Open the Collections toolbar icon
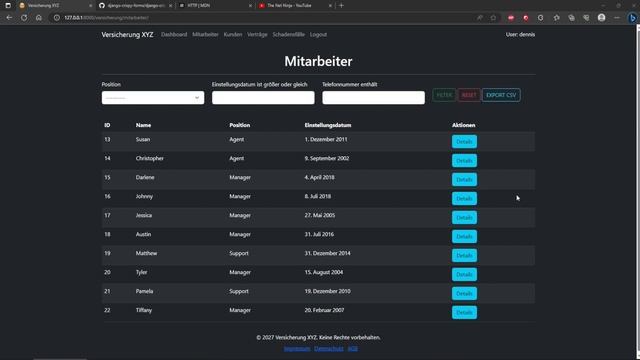Image resolution: width=640 pixels, height=360 pixels. tap(571, 18)
